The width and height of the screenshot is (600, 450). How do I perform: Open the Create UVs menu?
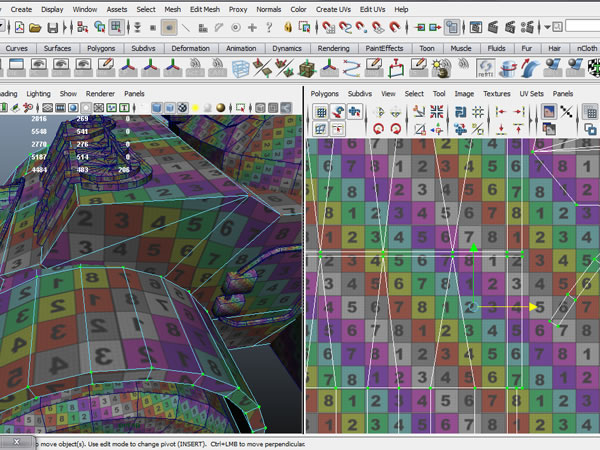[333, 9]
